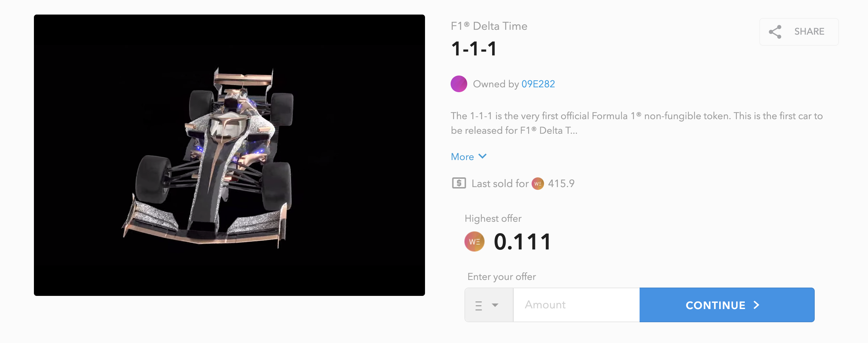The height and width of the screenshot is (343, 868).
Task: Click the large WETH coin under Highest offer
Action: (474, 241)
